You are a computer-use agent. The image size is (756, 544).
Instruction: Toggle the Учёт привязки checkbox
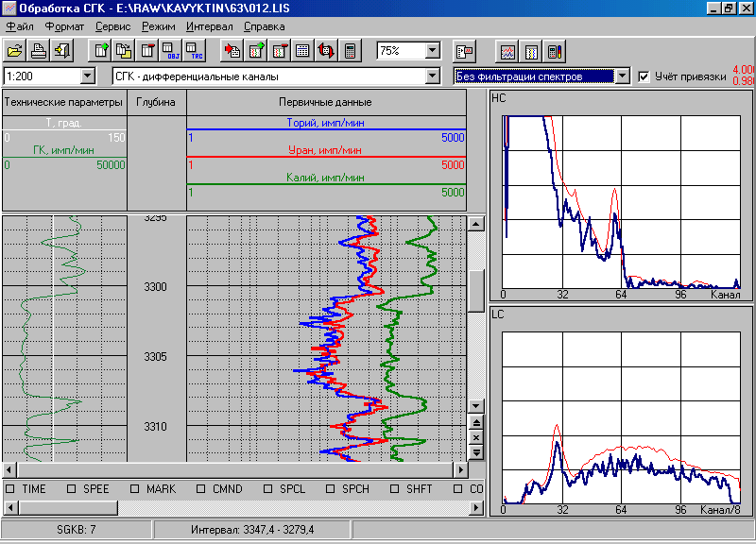click(644, 76)
